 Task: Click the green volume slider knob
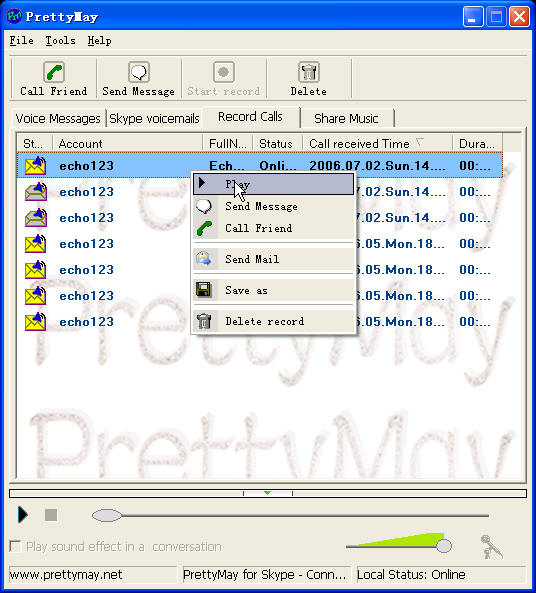coord(444,546)
